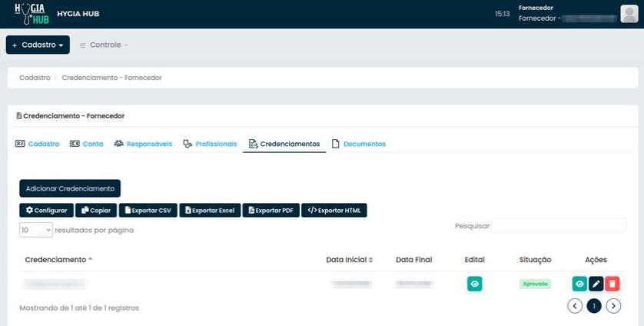
Task: Sort by Data Inicial column
Action: pos(349,260)
